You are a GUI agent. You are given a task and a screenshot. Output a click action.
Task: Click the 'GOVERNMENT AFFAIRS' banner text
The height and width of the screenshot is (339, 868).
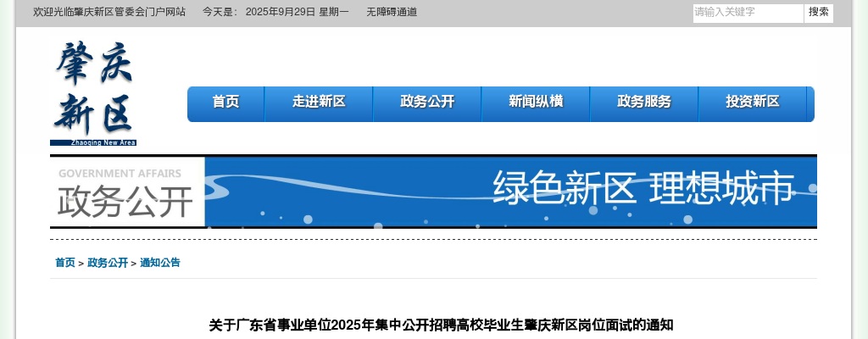pos(120,173)
